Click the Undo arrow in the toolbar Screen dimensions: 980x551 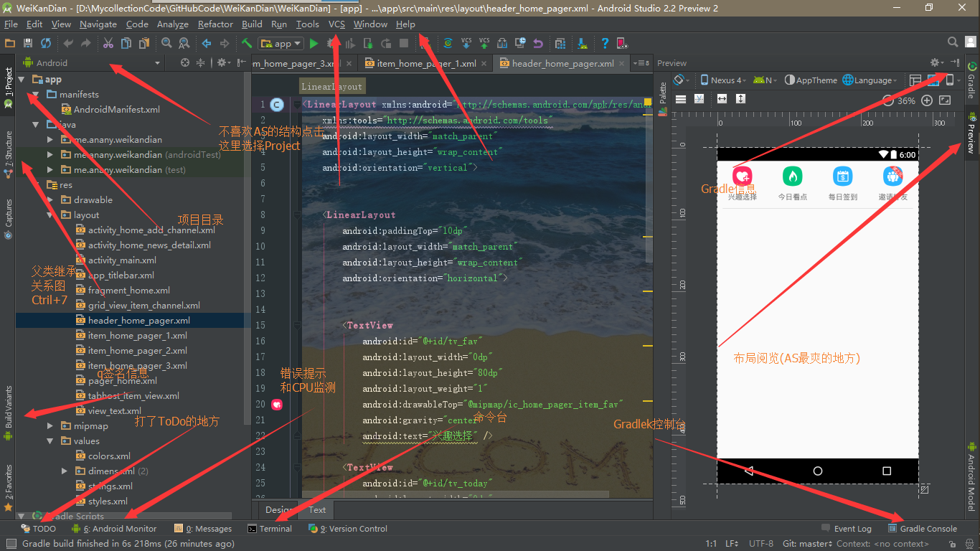pyautogui.click(x=68, y=44)
